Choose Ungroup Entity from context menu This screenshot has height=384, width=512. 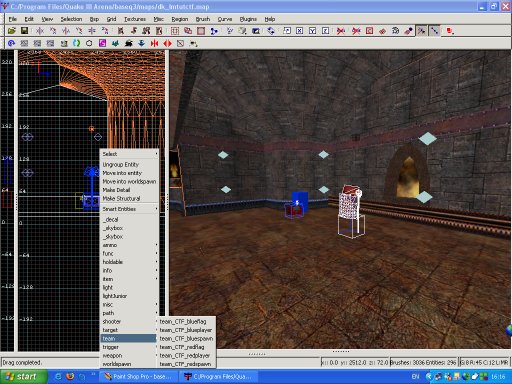(129, 165)
